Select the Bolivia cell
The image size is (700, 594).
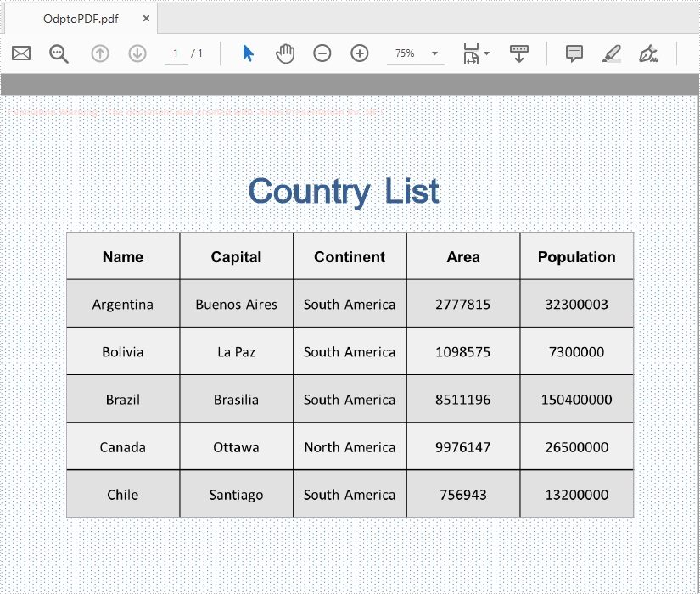[x=123, y=352]
